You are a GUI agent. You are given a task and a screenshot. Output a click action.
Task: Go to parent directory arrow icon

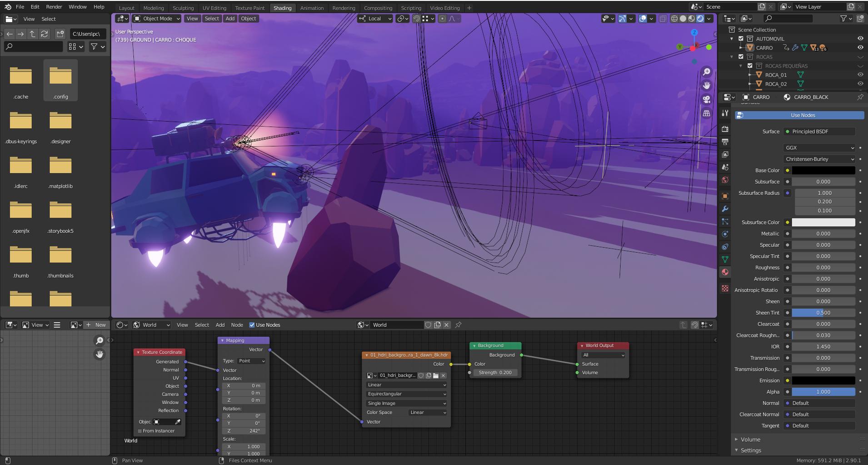pos(33,34)
